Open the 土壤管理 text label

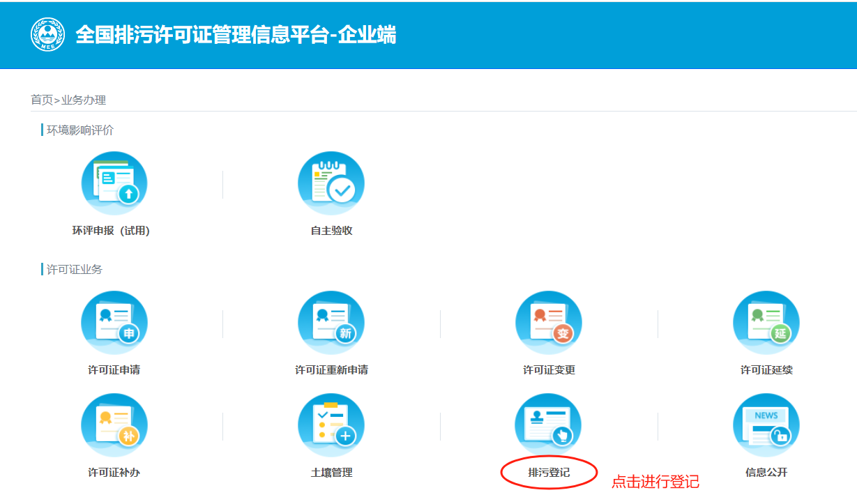click(331, 473)
